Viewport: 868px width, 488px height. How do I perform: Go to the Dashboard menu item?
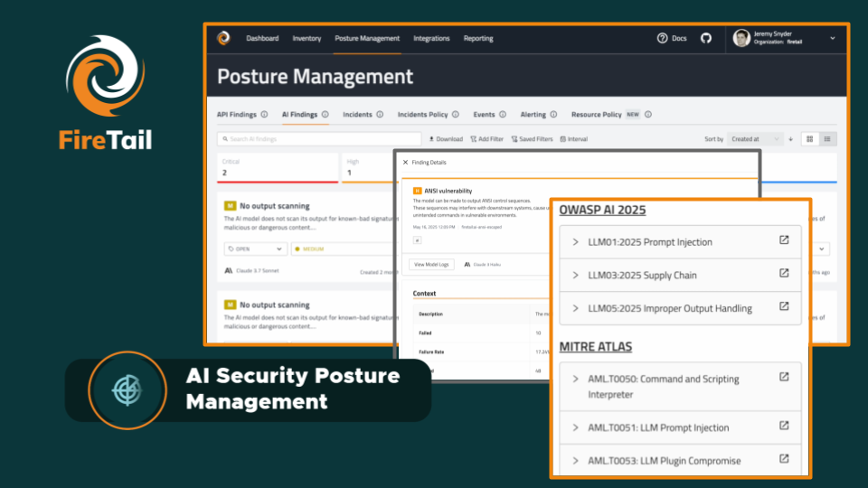pyautogui.click(x=262, y=38)
